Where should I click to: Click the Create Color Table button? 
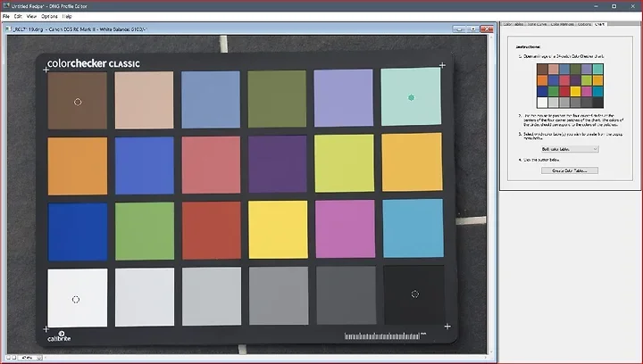pos(570,170)
